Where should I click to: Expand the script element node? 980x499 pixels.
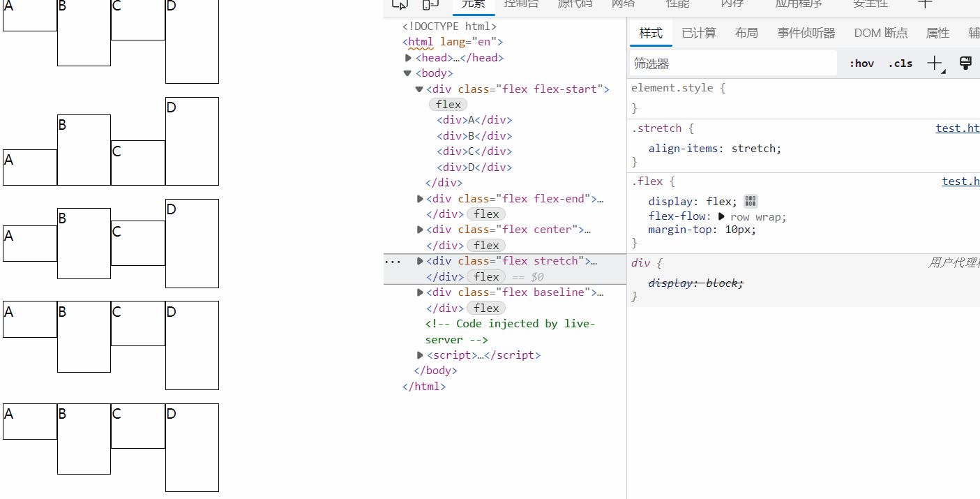(x=420, y=355)
